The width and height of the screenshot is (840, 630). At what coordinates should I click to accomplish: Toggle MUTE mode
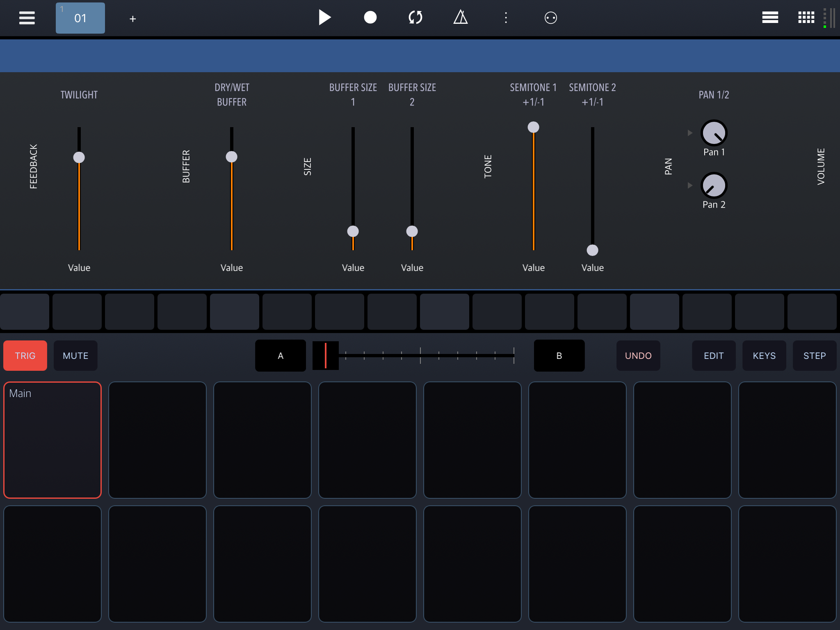[75, 356]
